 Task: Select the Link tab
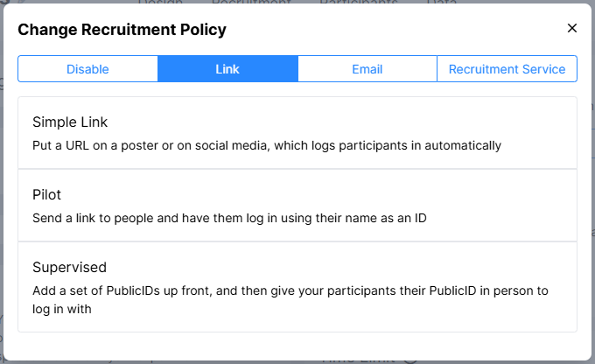(x=227, y=69)
